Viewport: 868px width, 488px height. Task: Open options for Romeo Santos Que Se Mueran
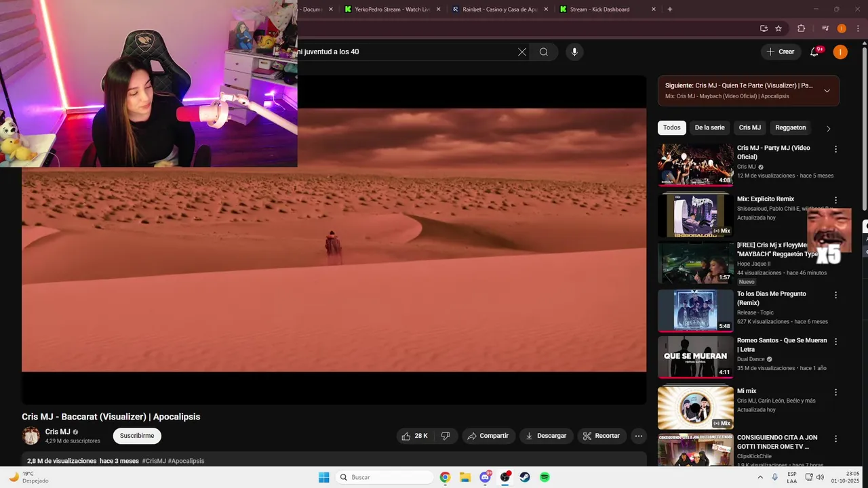click(x=835, y=342)
